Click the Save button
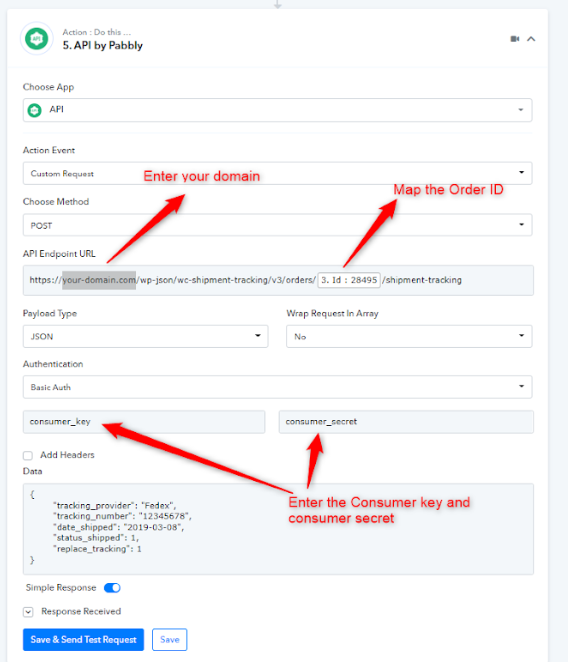The height and width of the screenshot is (662, 568). coord(169,640)
